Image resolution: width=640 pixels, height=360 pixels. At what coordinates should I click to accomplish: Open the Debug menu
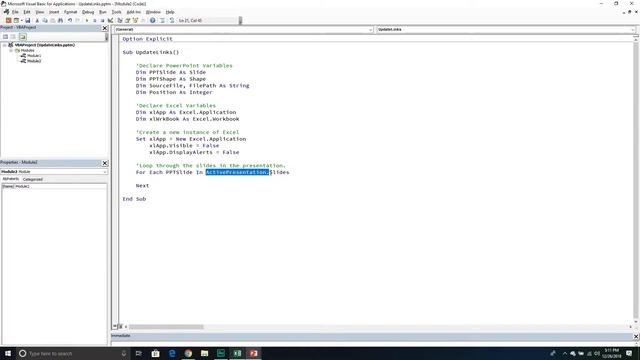(88, 12)
